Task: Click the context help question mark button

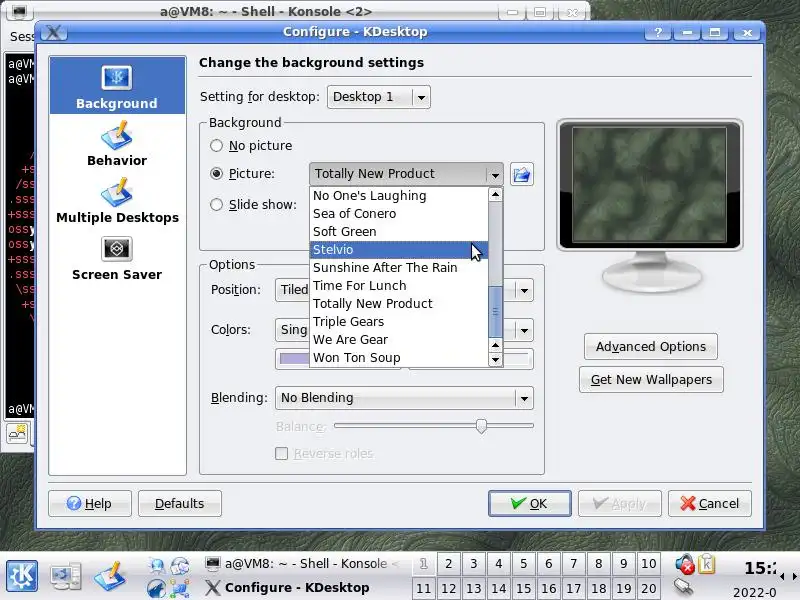Action: [x=658, y=33]
